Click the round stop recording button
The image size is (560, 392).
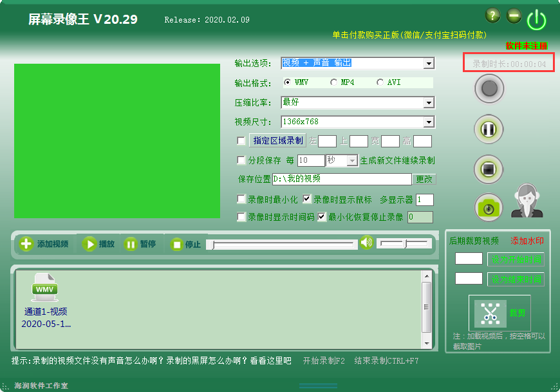pos(488,169)
